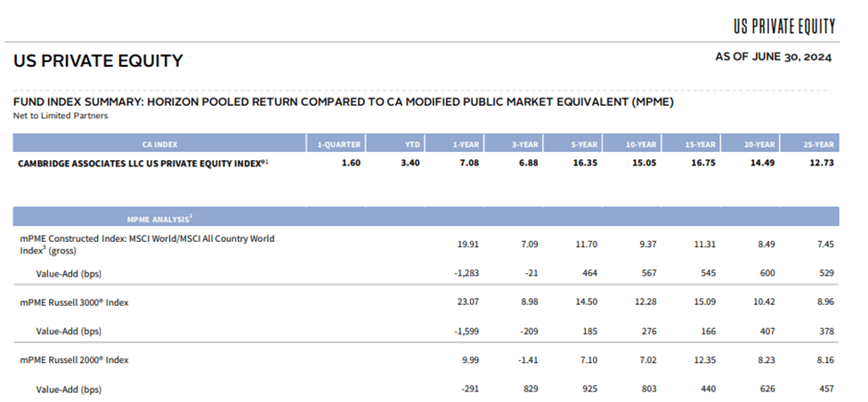The image size is (868, 402).
Task: Click the 16.35 five-year Cambridge index value
Action: pyautogui.click(x=583, y=164)
